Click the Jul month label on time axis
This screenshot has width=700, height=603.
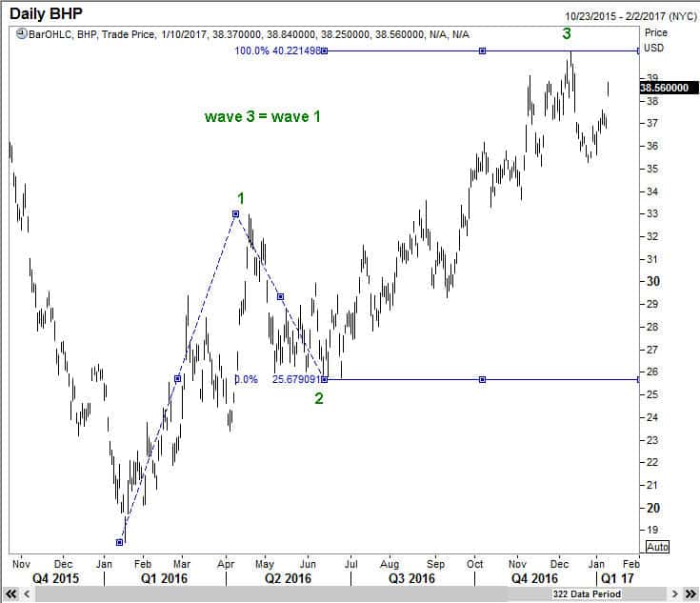[x=351, y=564]
